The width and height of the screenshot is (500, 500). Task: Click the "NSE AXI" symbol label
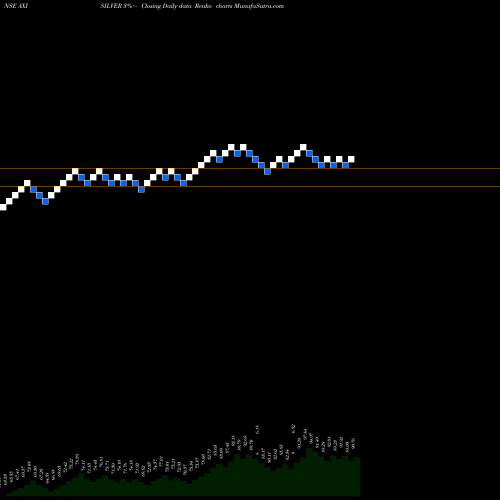pyautogui.click(x=16, y=6)
